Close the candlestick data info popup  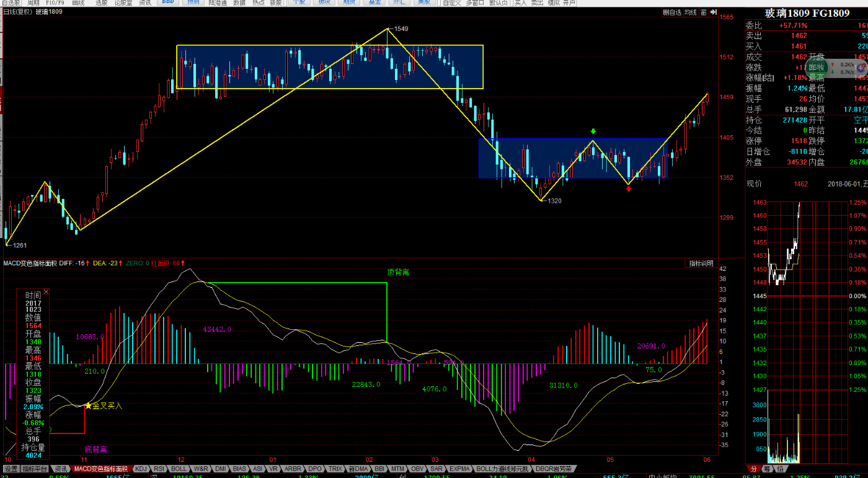(45, 291)
